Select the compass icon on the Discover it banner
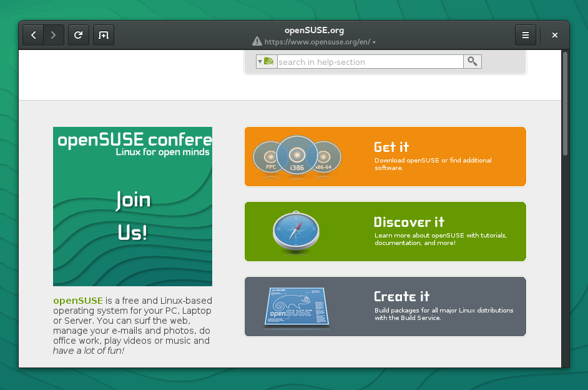 [296, 231]
